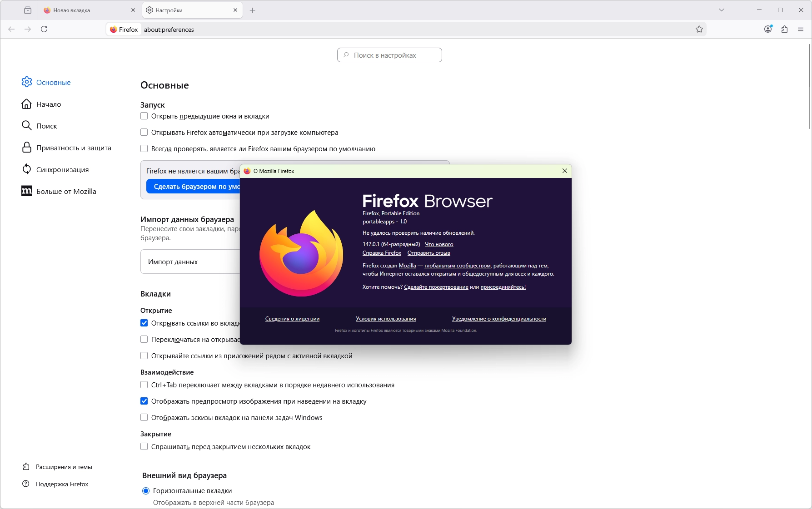Viewport: 812px width, 509px height.
Task: Reload the current page
Action: (44, 29)
